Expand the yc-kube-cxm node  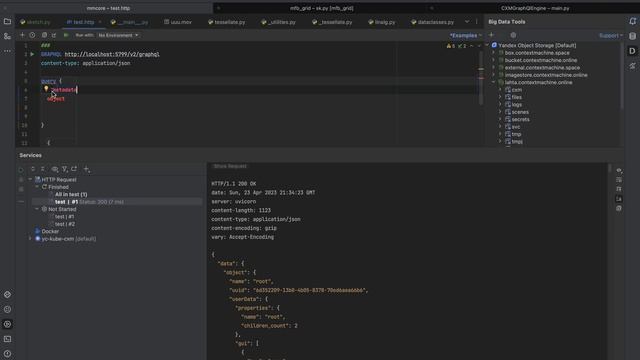[30, 239]
